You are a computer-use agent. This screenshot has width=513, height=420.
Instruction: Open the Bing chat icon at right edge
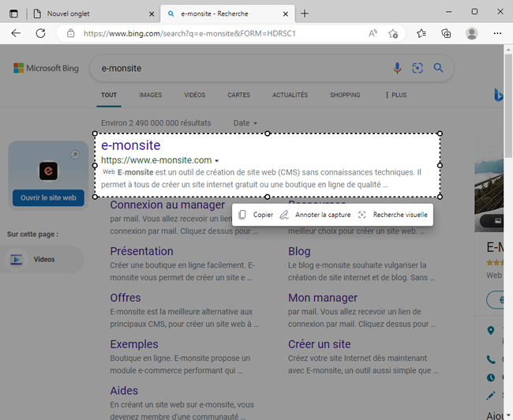tap(498, 95)
